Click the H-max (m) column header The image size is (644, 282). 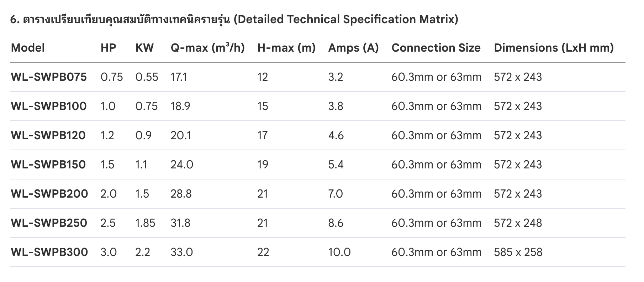pos(286,48)
